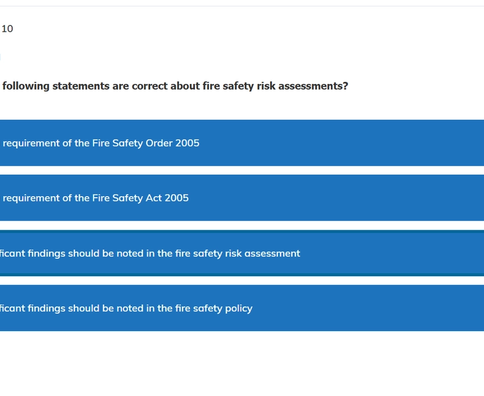The height and width of the screenshot is (396, 484).
Task: Check the last answer option bar
Action: point(242,308)
